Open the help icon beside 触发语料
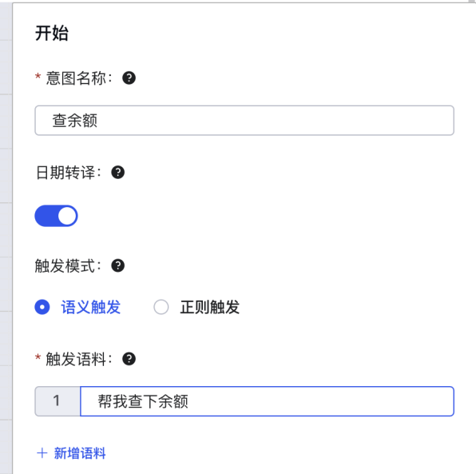This screenshot has width=476, height=474. pyautogui.click(x=129, y=359)
